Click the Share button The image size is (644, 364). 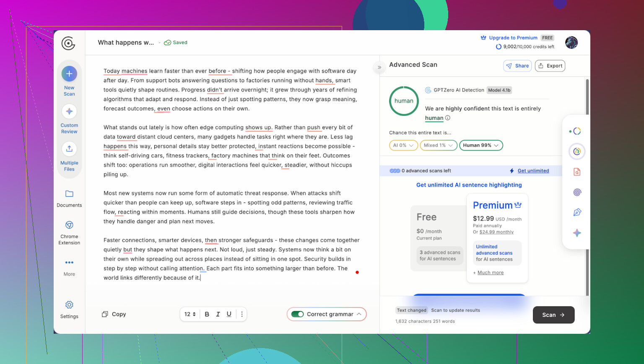[517, 66]
